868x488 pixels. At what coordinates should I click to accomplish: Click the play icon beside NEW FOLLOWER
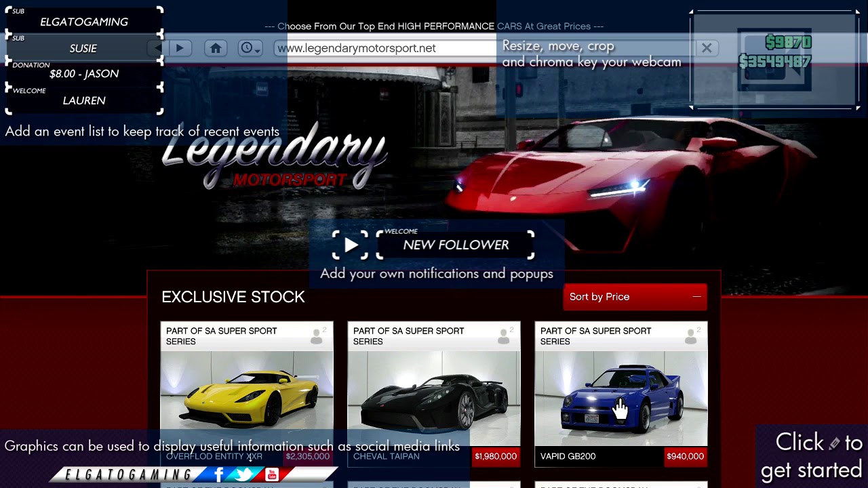(x=351, y=245)
